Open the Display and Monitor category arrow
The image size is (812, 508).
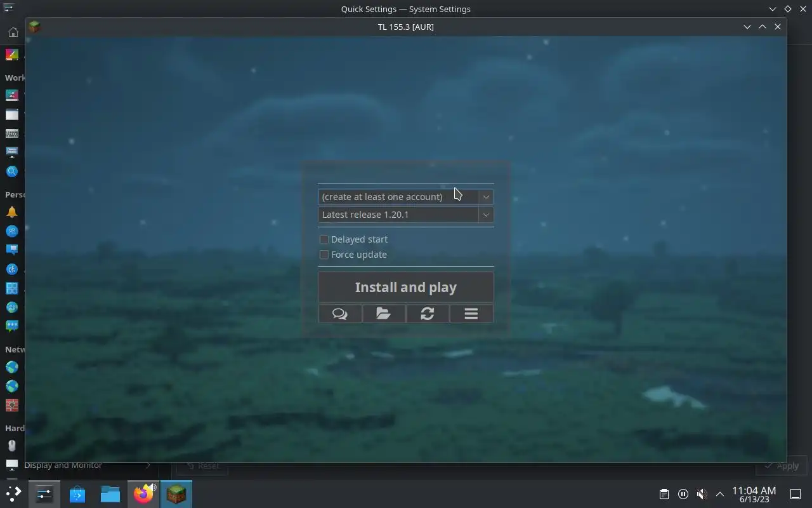tap(148, 465)
